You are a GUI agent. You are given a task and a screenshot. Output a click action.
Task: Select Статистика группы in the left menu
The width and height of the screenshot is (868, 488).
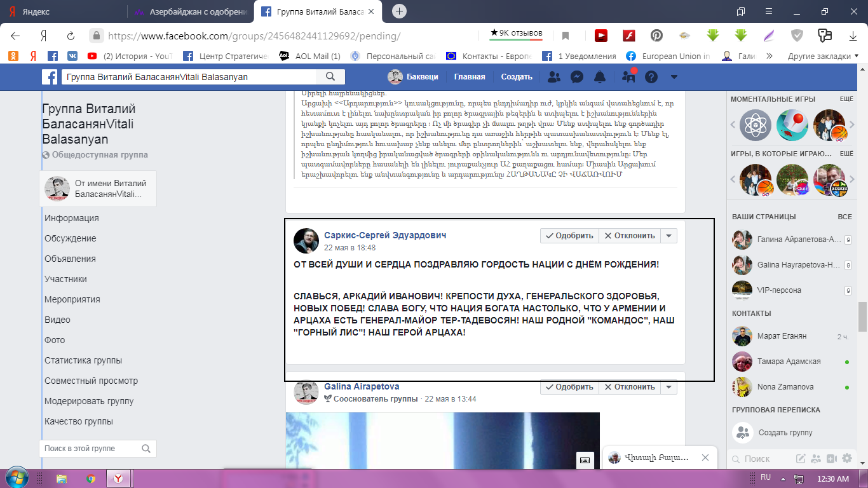click(83, 360)
